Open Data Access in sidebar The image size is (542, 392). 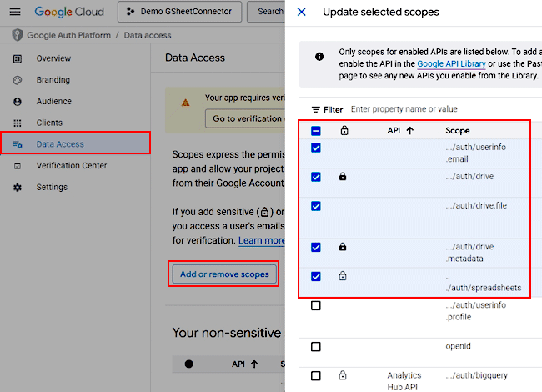pos(60,144)
